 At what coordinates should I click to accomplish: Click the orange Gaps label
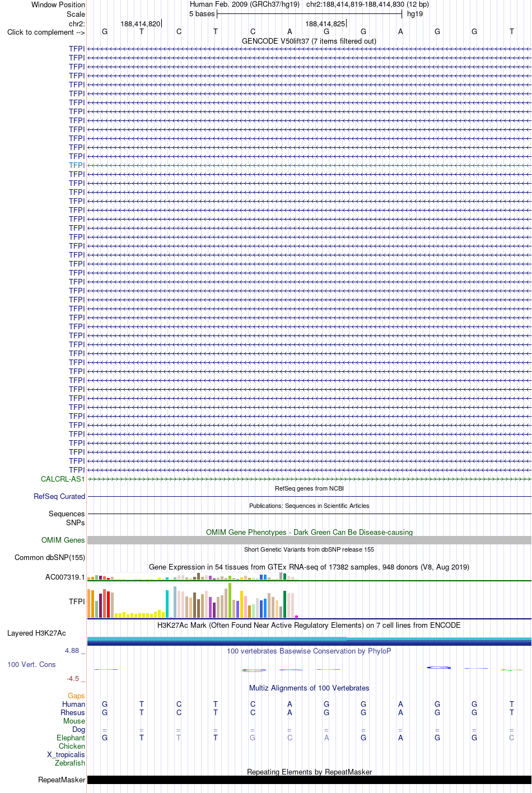click(76, 696)
